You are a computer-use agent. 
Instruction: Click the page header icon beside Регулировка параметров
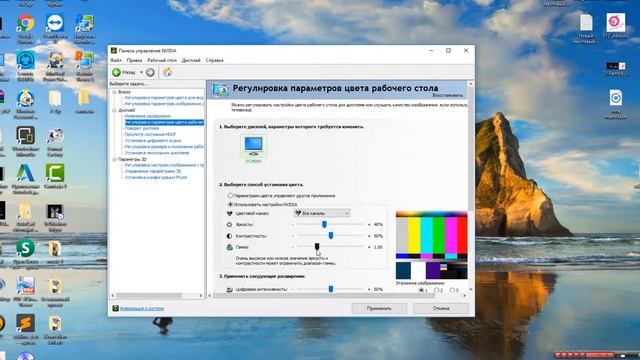220,89
